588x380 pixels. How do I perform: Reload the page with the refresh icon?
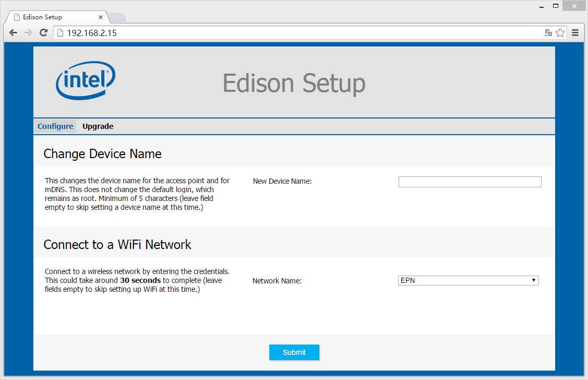(x=43, y=33)
